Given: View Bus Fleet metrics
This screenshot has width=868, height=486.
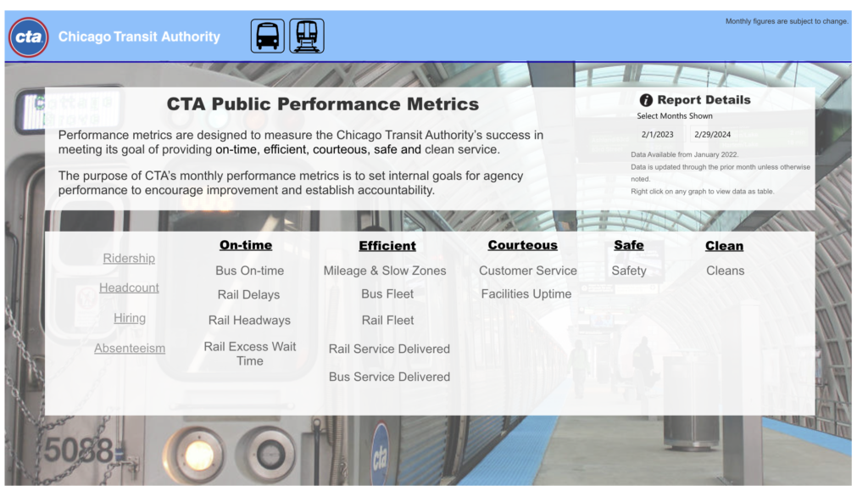Looking at the screenshot, I should [x=387, y=293].
